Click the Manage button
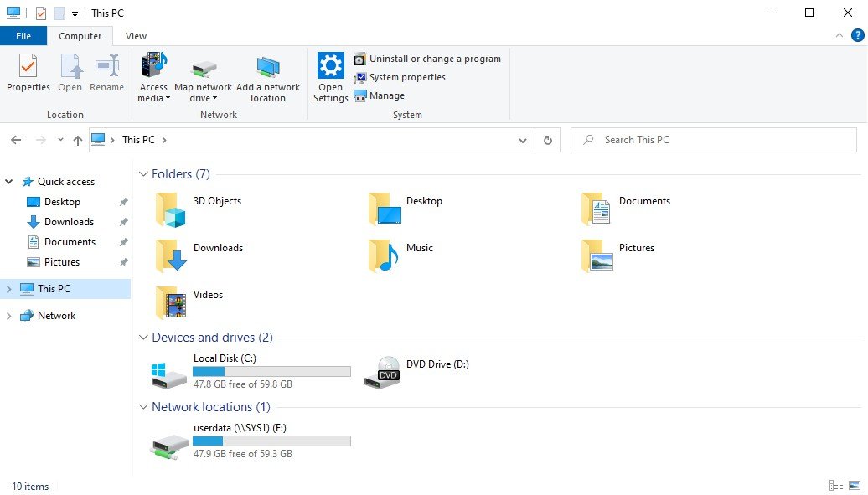868x495 pixels. click(x=380, y=95)
